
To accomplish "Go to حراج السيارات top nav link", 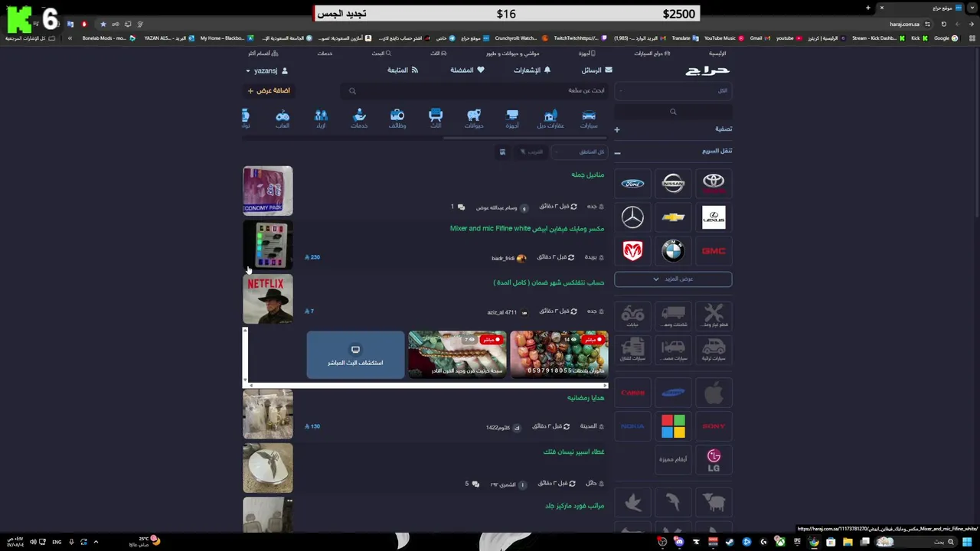I will [652, 54].
